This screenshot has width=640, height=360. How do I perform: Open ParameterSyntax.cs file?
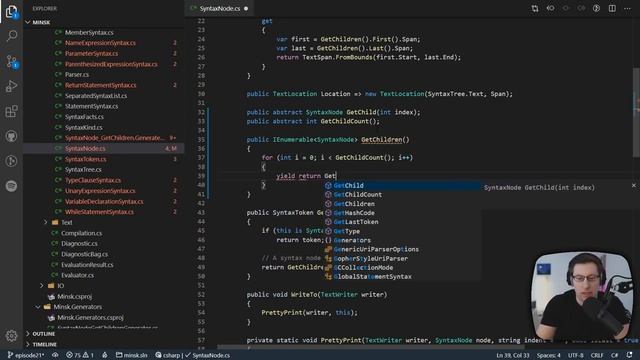click(x=91, y=53)
